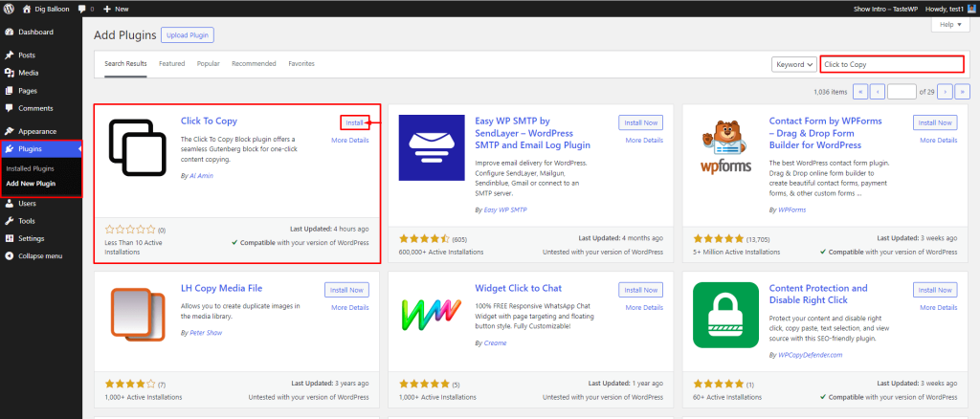This screenshot has height=419, width=980.
Task: Open author Al Amin link
Action: tap(201, 176)
